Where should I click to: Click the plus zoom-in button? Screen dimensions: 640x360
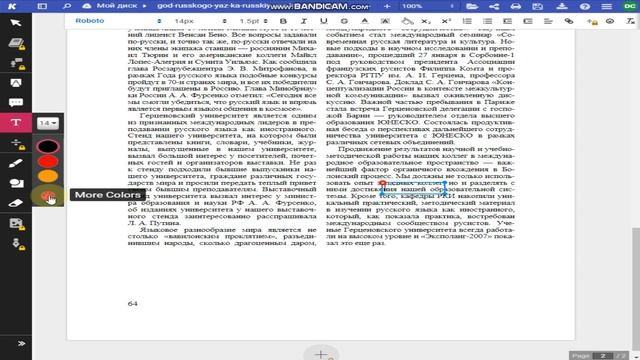point(387,6)
